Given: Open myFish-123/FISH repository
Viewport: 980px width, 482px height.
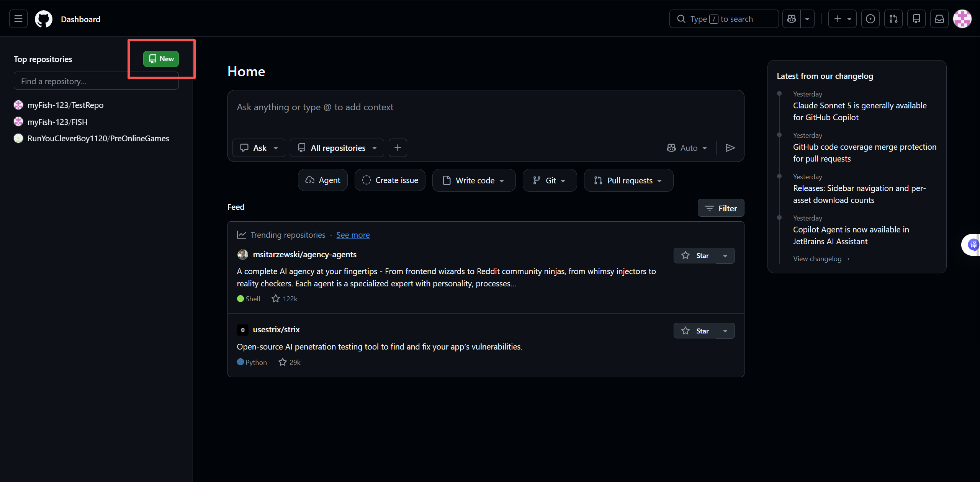Looking at the screenshot, I should coord(57,122).
